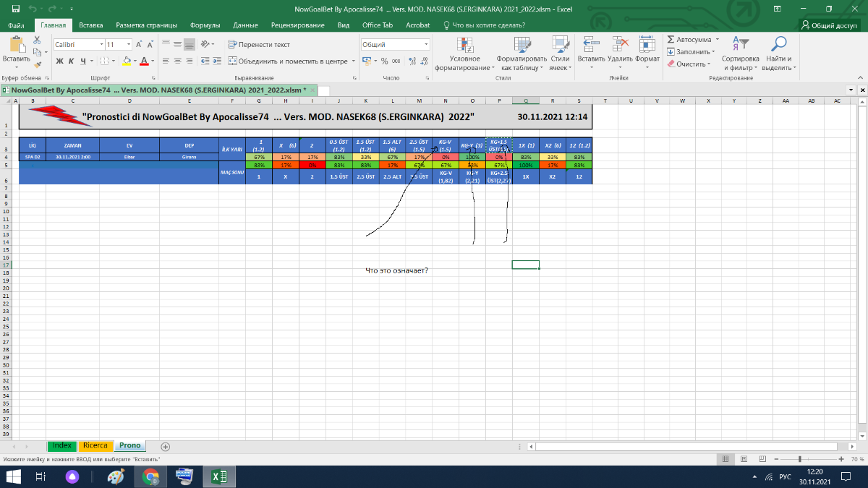Click the add new sheet plus icon
This screenshot has width=868, height=488.
coord(165,447)
